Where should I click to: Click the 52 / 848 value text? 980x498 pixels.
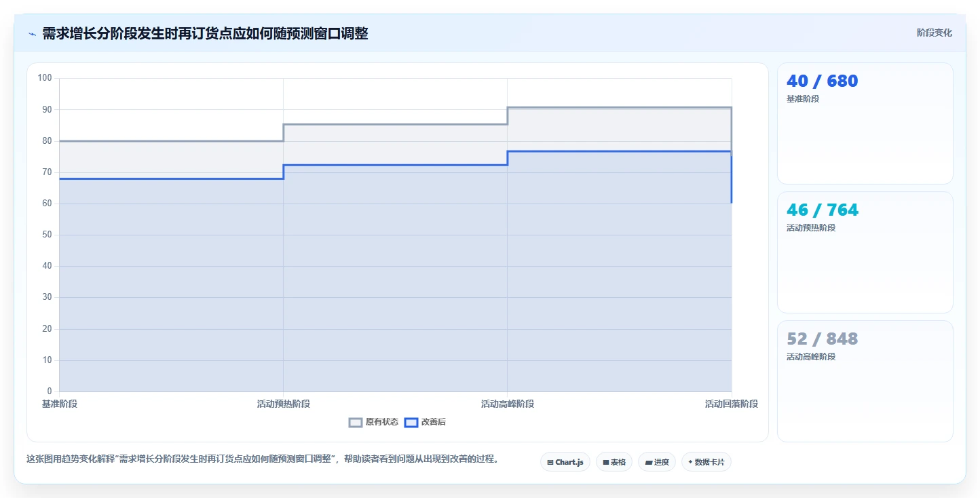(822, 339)
